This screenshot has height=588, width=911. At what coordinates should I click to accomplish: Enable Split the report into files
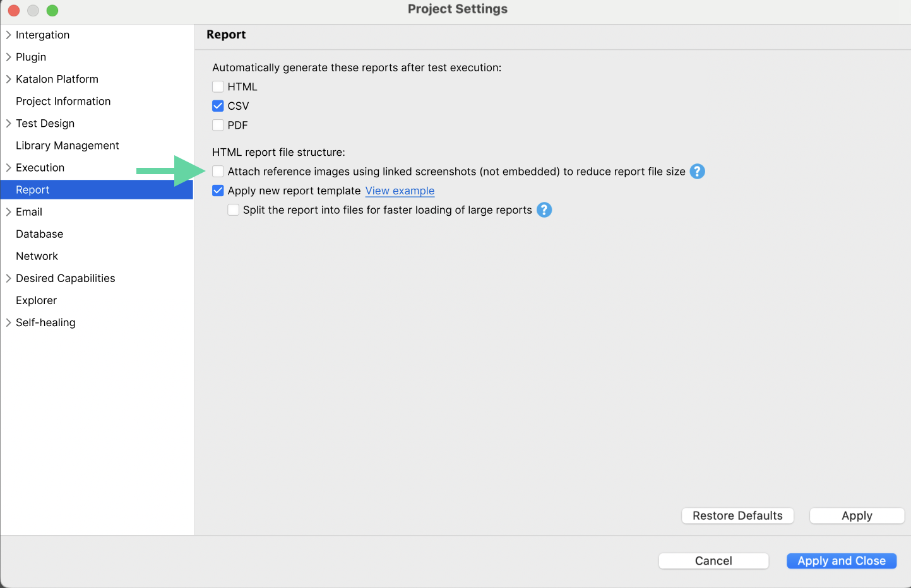tap(234, 210)
